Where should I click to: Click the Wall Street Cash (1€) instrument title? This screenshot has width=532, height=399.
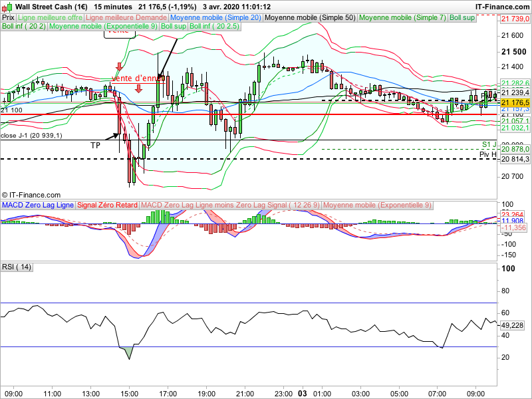tap(51, 7)
